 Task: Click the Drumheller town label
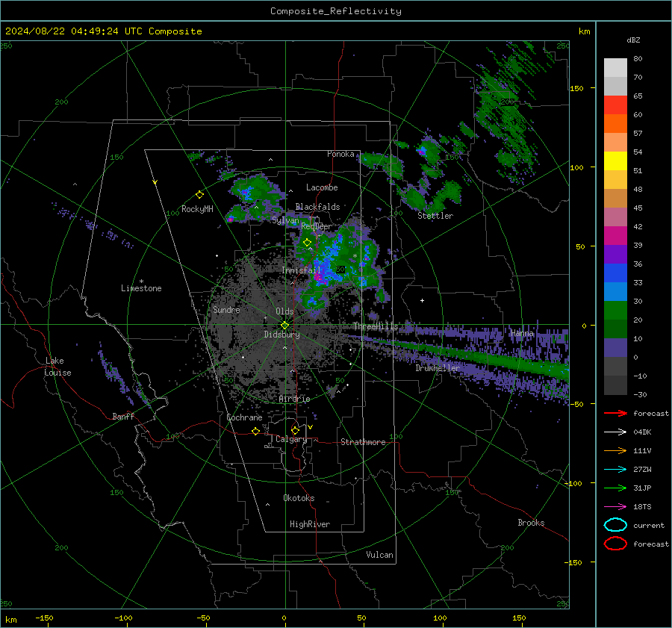(438, 368)
